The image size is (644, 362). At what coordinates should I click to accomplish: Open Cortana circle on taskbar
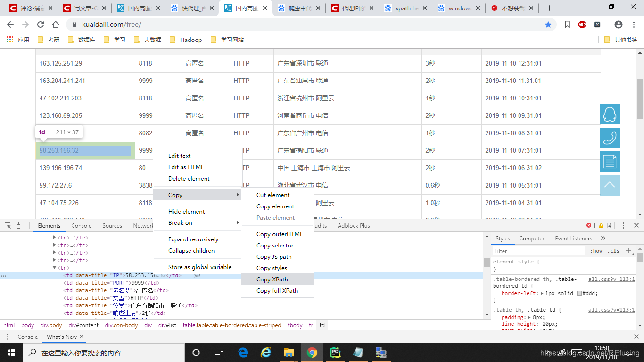pos(196,352)
